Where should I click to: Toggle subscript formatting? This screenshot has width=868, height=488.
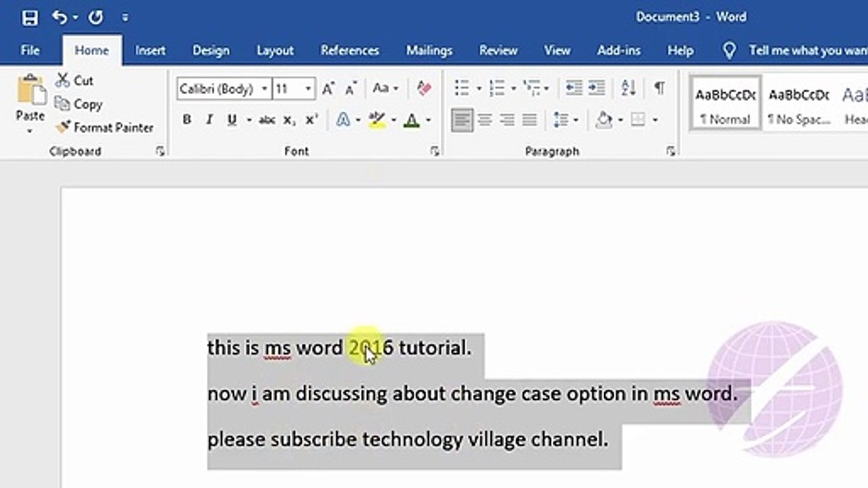point(290,120)
